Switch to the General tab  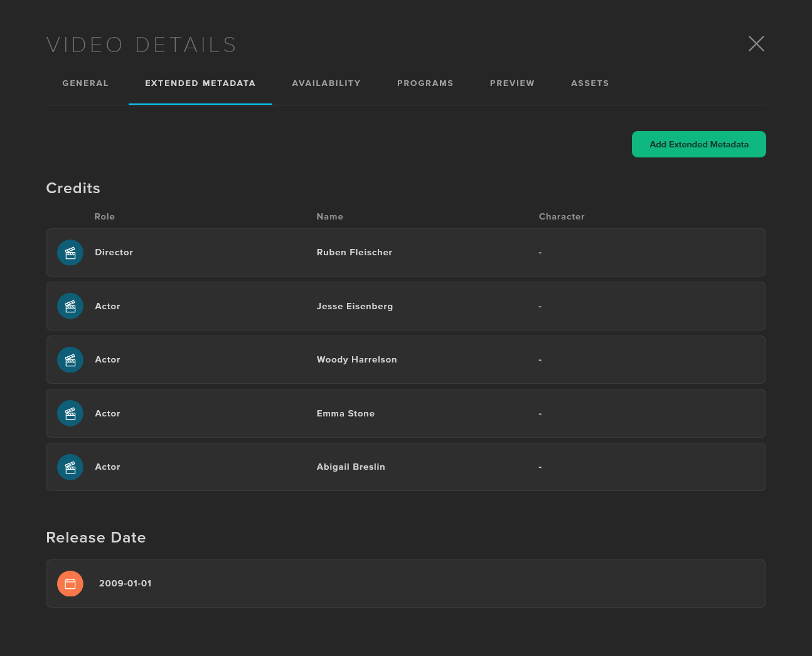[85, 83]
